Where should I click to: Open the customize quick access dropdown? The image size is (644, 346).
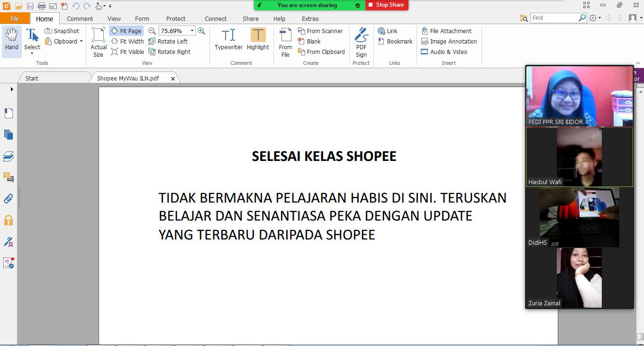tap(110, 6)
